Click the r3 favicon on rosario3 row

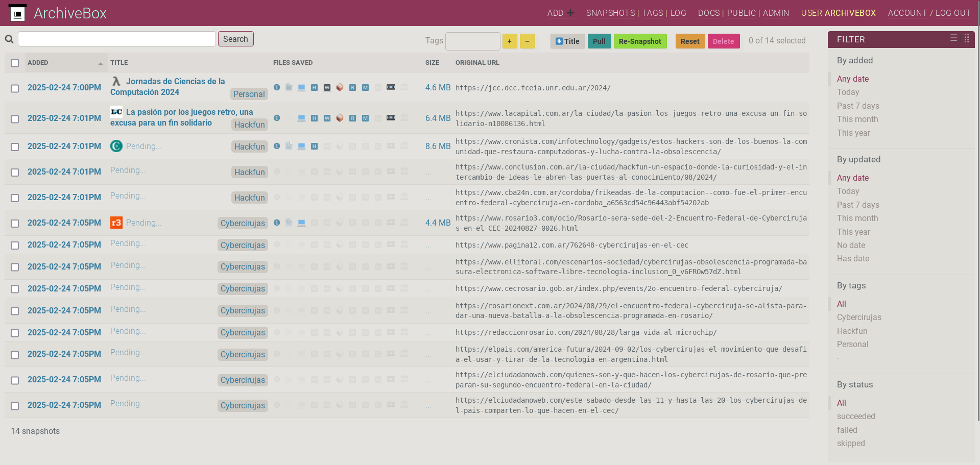(116, 223)
